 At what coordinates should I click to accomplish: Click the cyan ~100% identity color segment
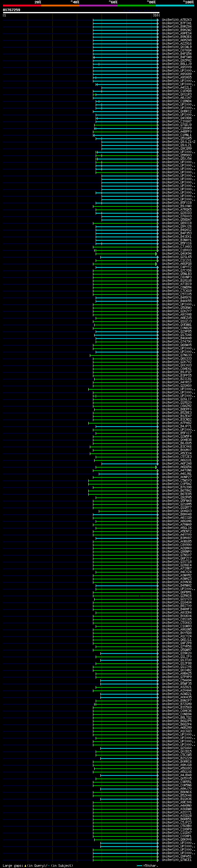(175, 6)
